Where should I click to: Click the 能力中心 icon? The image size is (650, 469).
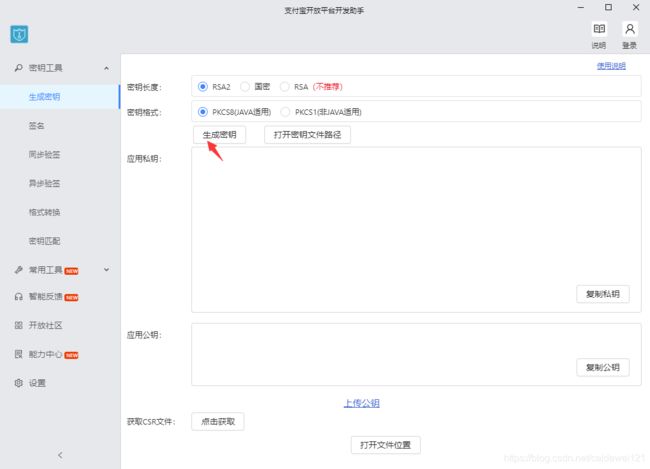click(x=18, y=354)
